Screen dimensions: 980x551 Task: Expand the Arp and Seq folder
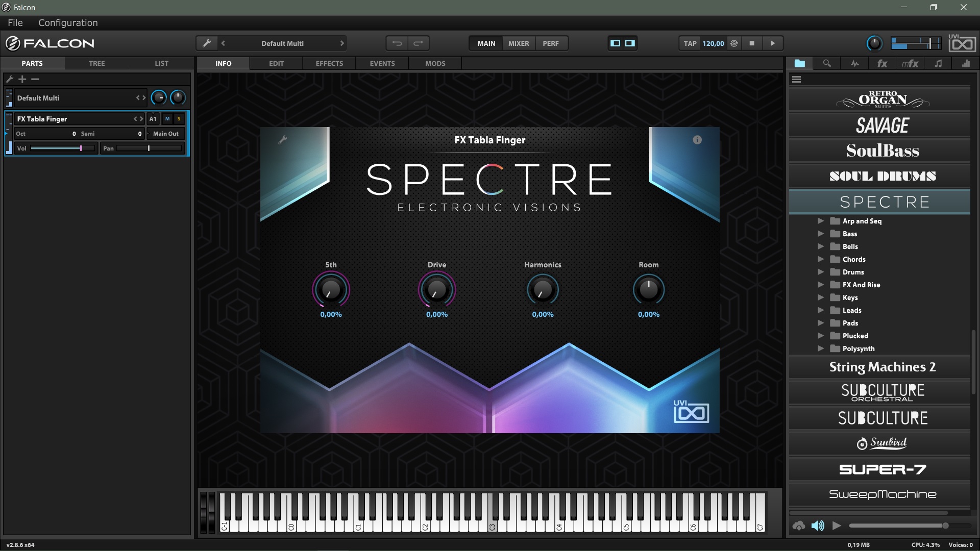[x=821, y=221]
